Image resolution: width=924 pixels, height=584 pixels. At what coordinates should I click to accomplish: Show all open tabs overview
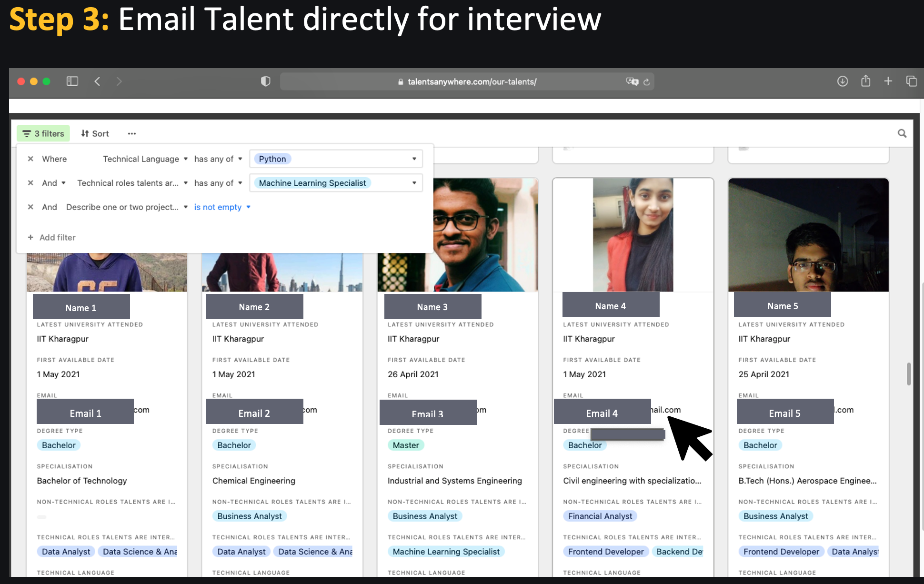(912, 81)
